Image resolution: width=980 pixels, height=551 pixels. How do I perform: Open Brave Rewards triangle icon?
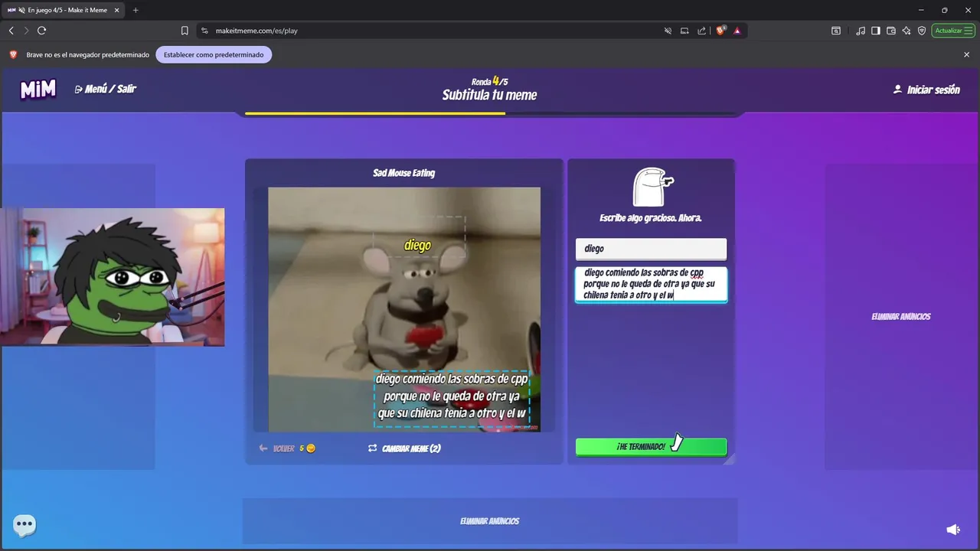point(737,31)
